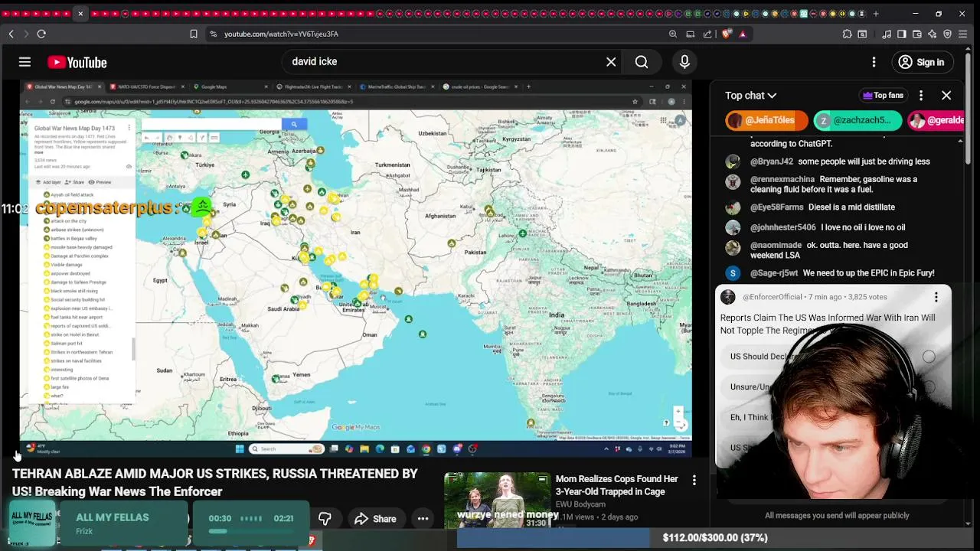This screenshot has height=551, width=980.
Task: Click the video Share button
Action: (x=375, y=519)
